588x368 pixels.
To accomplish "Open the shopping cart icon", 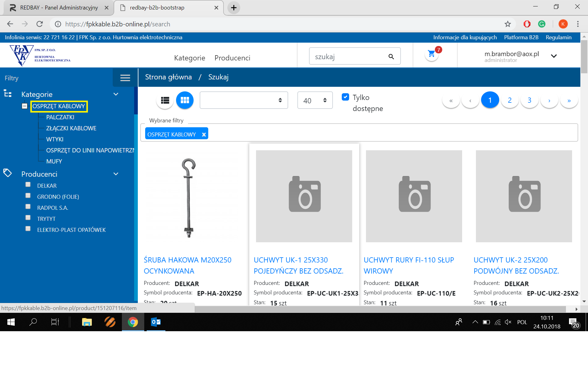I will [432, 54].
